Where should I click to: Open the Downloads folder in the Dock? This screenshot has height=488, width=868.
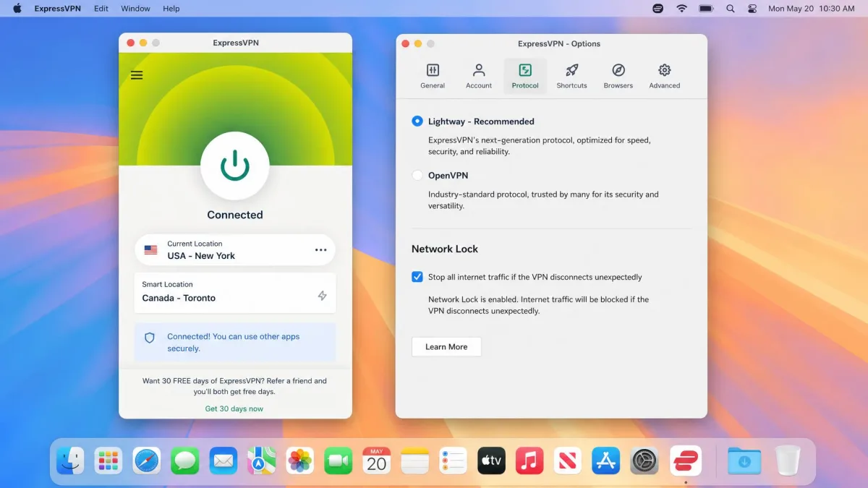click(x=744, y=460)
